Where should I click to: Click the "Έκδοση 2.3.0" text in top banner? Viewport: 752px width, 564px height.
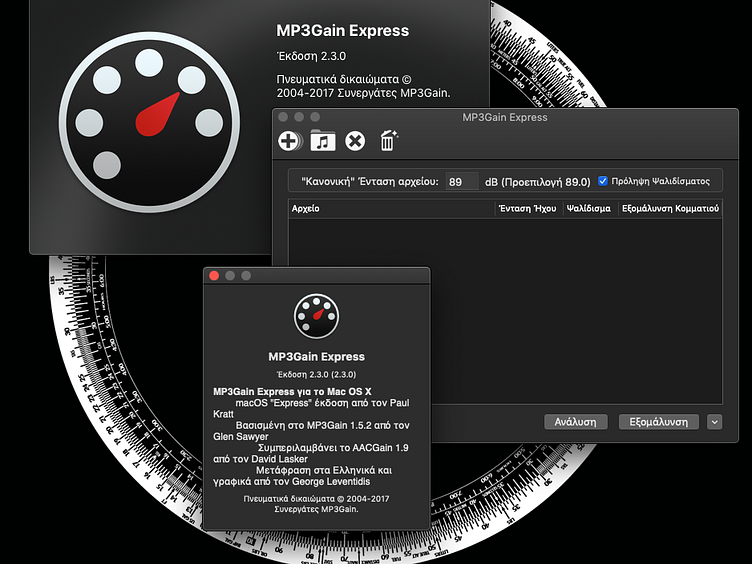tap(311, 56)
